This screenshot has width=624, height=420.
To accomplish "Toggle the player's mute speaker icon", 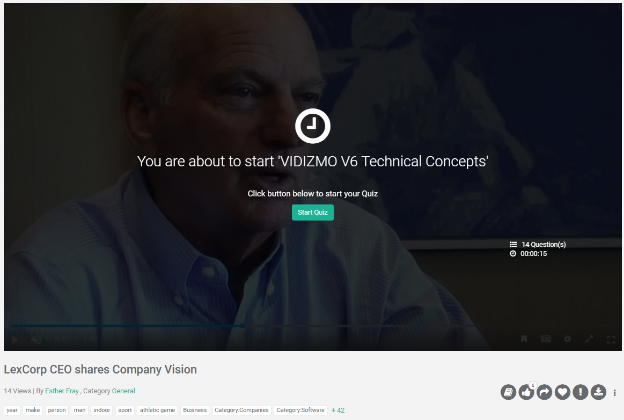I will pyautogui.click(x=36, y=339).
